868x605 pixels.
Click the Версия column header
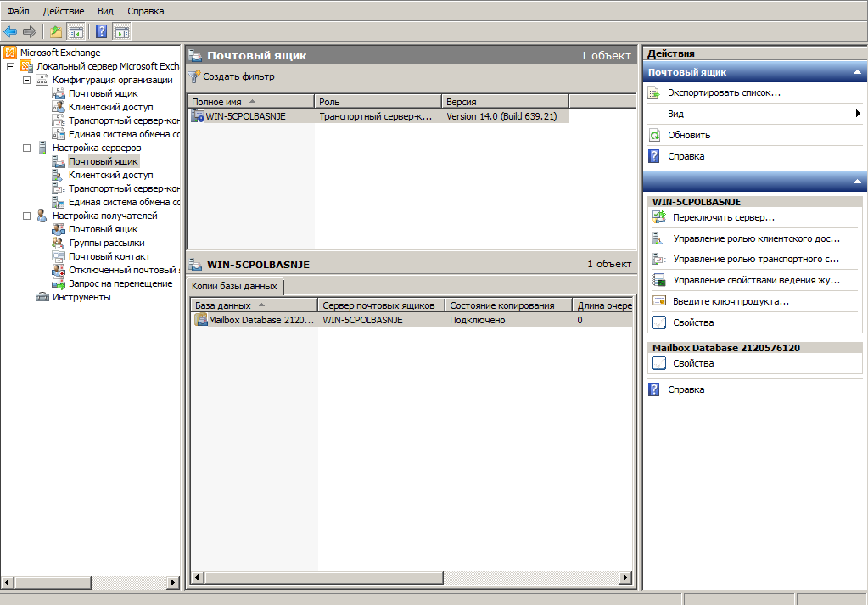coord(506,102)
